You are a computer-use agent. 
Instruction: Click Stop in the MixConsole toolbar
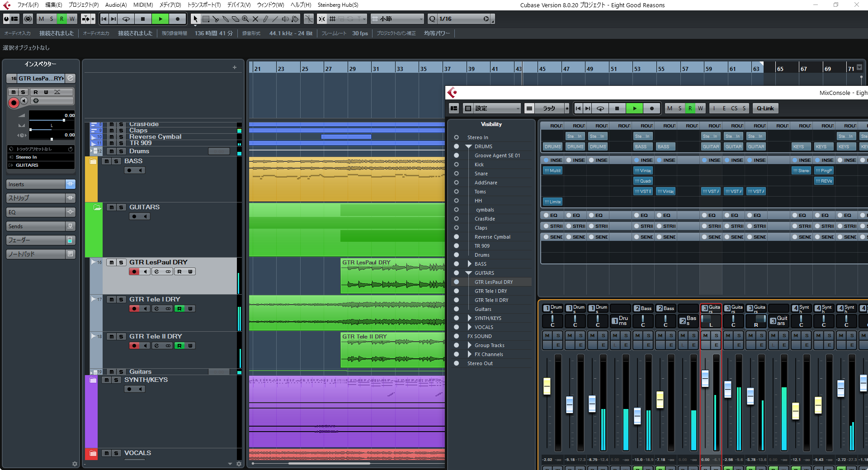pyautogui.click(x=617, y=108)
